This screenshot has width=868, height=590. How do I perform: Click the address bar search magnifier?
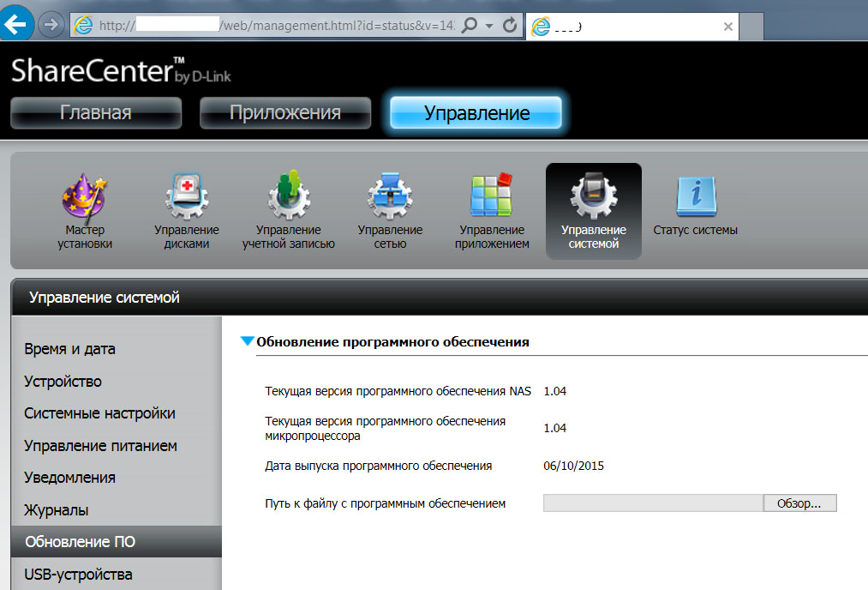click(470, 26)
